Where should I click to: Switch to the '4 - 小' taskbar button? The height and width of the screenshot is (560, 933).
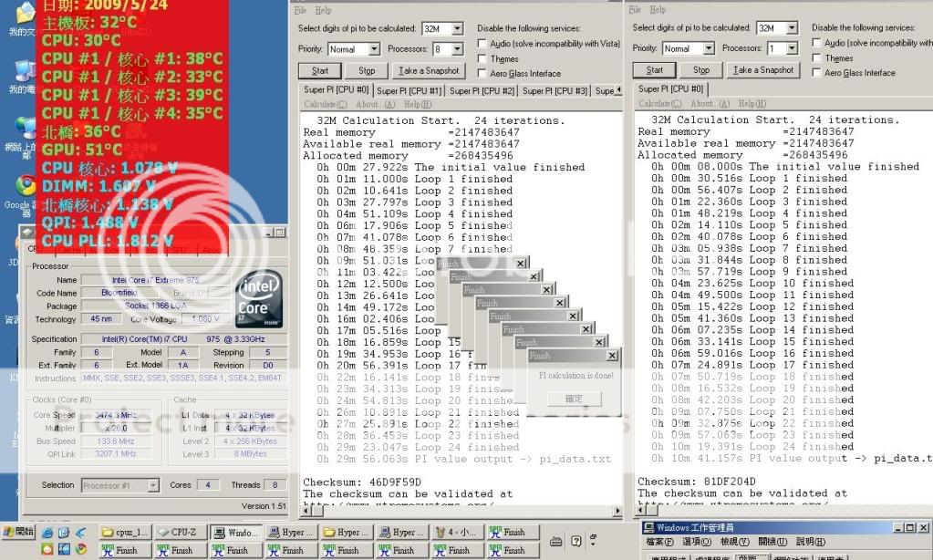click(x=458, y=532)
